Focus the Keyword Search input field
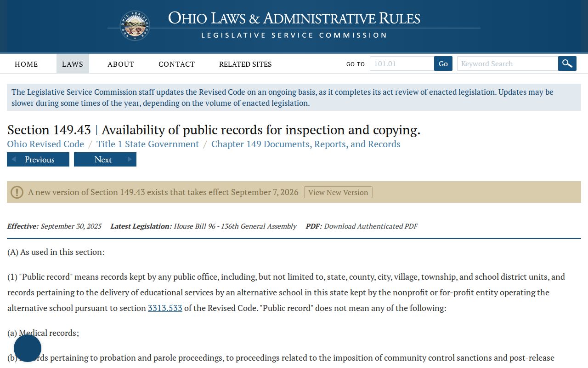Image resolution: width=588 pixels, height=368 pixels. (508, 63)
